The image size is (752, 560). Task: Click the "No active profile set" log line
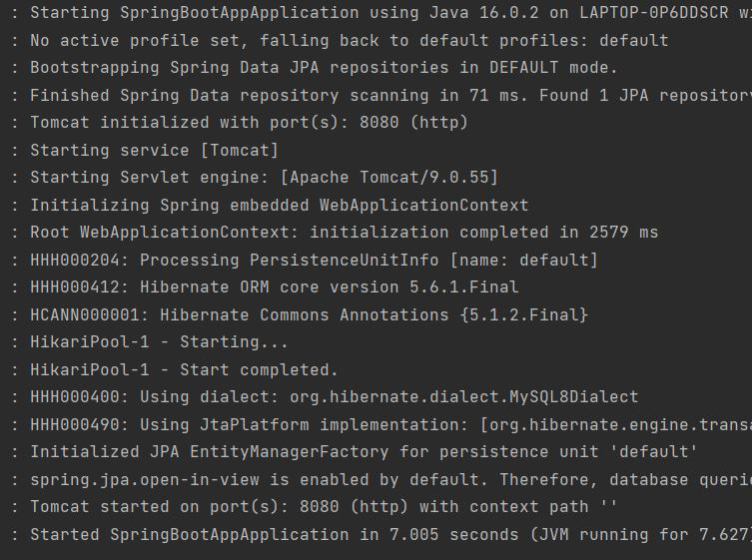349,41
